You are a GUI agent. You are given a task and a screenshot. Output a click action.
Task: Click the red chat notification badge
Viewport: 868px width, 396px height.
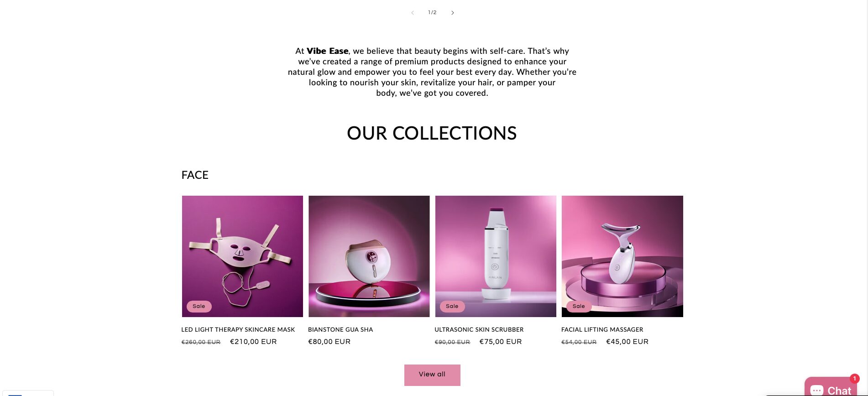(x=854, y=379)
